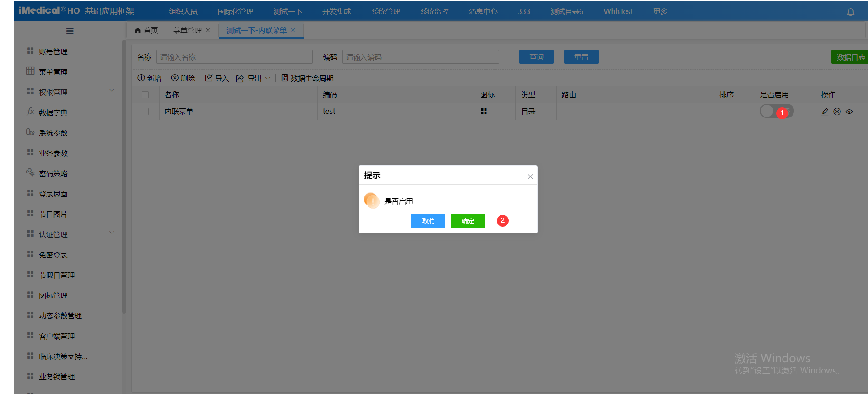Click the delete circle-x icon in 操作 column
This screenshot has width=868, height=401.
[x=837, y=112]
